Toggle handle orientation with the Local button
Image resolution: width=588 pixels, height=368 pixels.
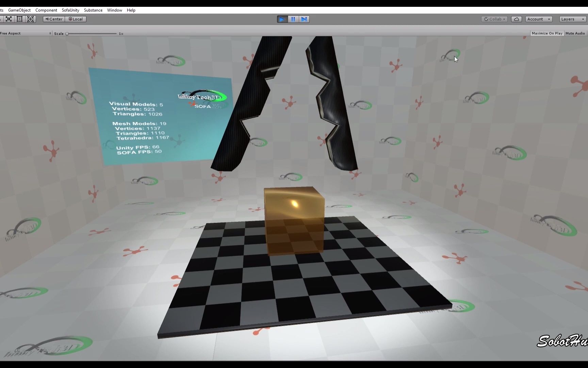pos(76,19)
